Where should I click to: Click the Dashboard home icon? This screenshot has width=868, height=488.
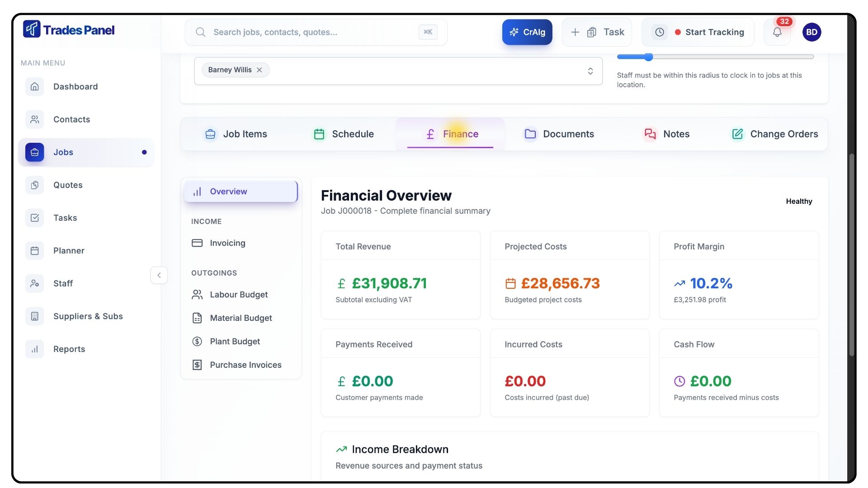click(x=35, y=87)
